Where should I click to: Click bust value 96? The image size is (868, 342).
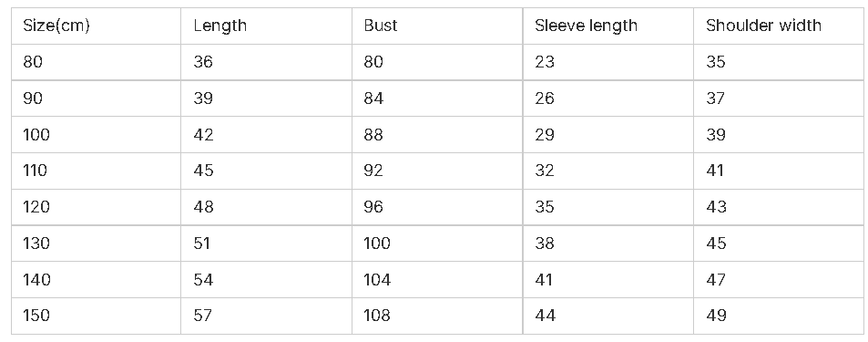[x=437, y=207]
